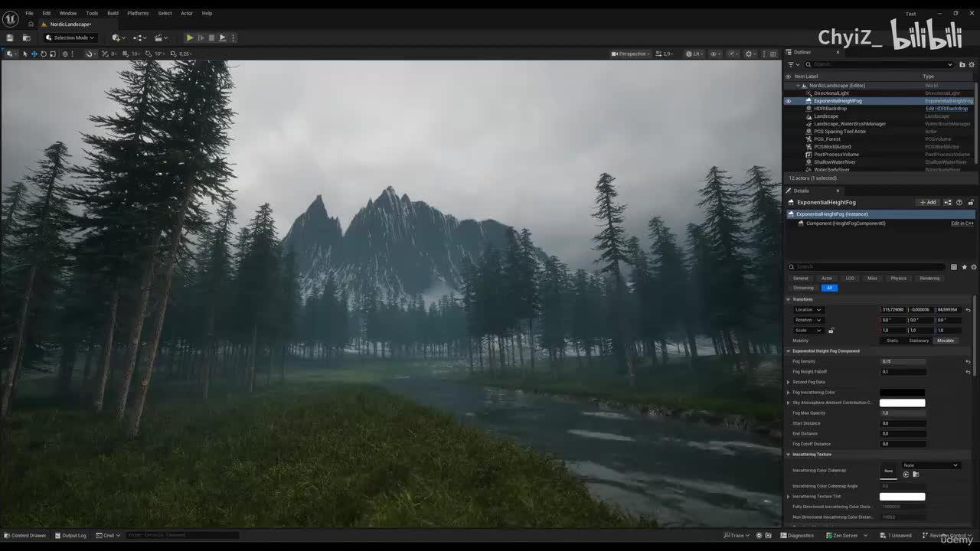Open the Perspective viewport type dropdown
Screen dimensions: 980x551
click(x=630, y=54)
